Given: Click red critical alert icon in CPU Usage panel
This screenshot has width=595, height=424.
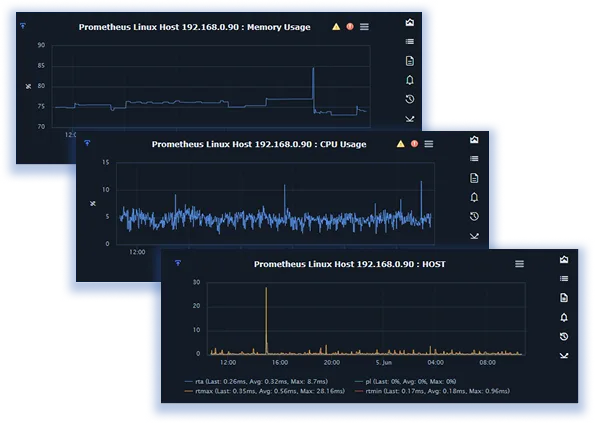Looking at the screenshot, I should point(415,144).
